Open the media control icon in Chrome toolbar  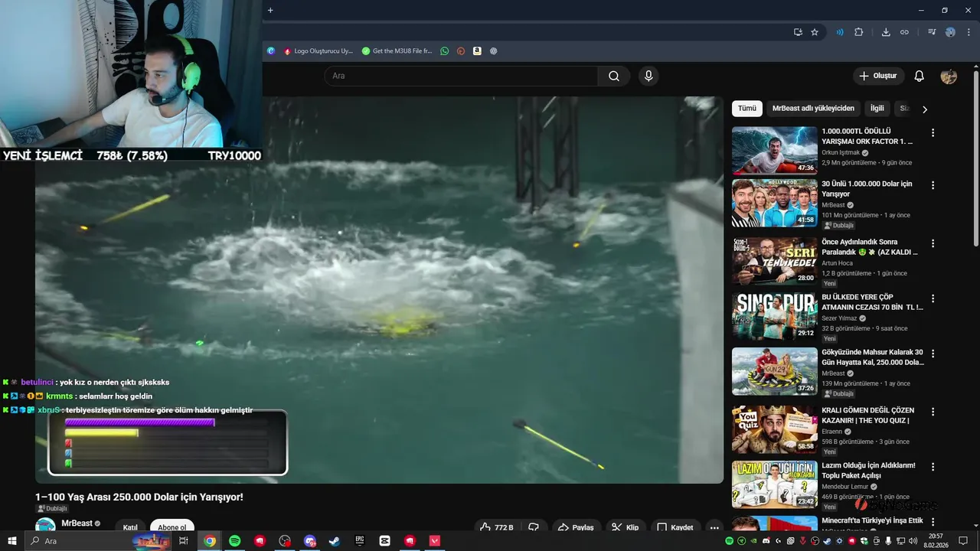(x=932, y=32)
